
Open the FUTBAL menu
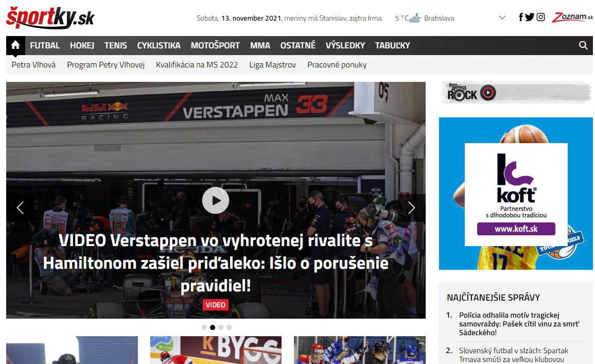pyautogui.click(x=45, y=45)
